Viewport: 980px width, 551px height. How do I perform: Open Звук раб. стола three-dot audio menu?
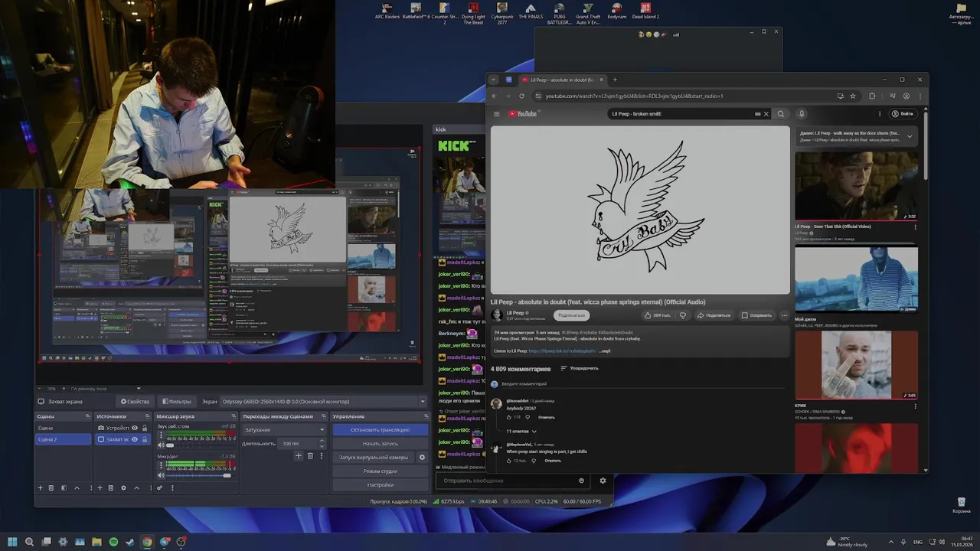point(161,435)
